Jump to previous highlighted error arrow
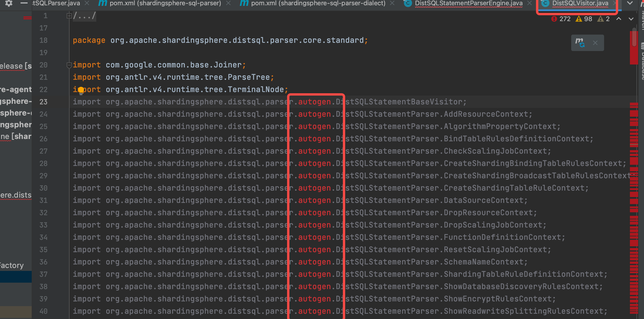Image resolution: width=644 pixels, height=319 pixels. (619, 19)
